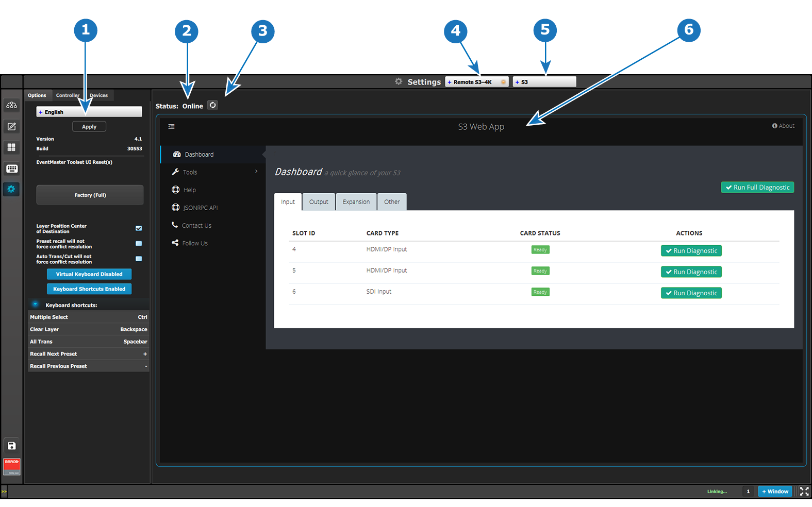Image resolution: width=812 pixels, height=507 pixels.
Task: Click the Apply button
Action: 89,127
